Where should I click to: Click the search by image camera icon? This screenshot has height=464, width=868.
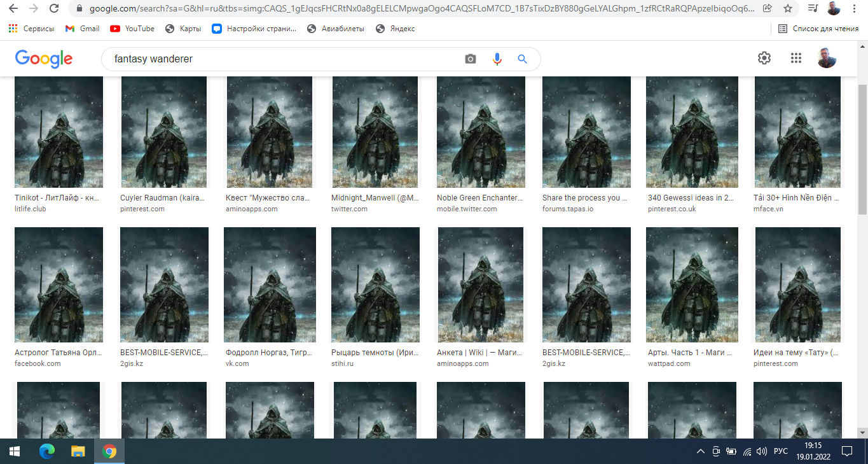pyautogui.click(x=471, y=59)
